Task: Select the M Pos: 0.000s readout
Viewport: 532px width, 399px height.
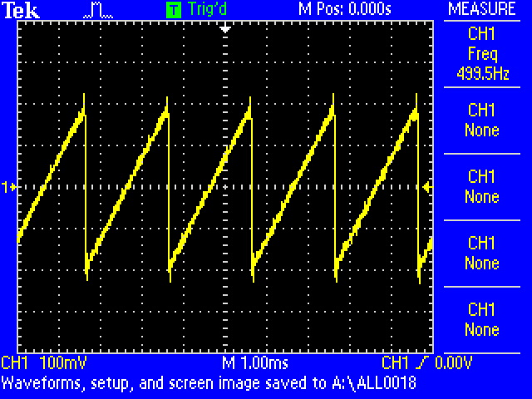Action: (345, 9)
